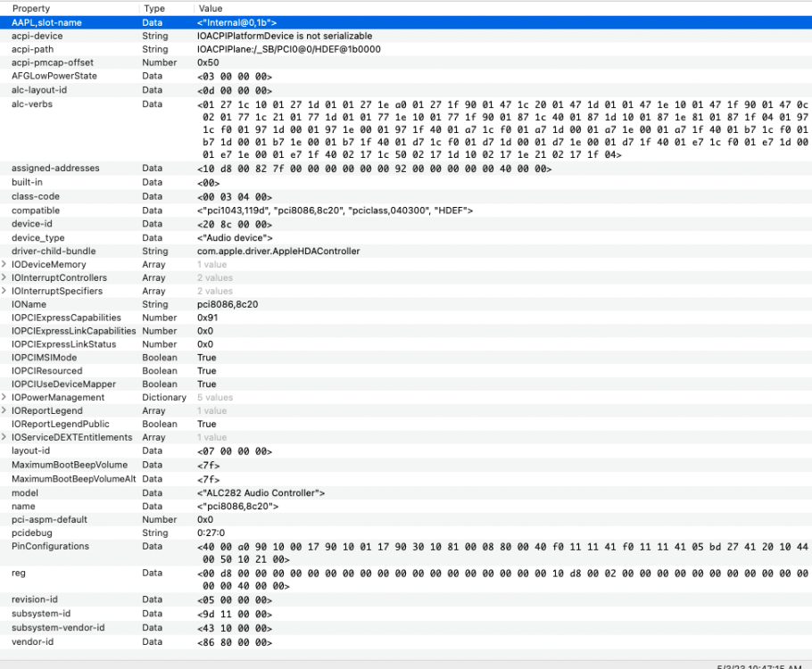Image resolution: width=812 pixels, height=669 pixels.
Task: Select the AAPL,slot-name property row
Action: click(x=406, y=22)
